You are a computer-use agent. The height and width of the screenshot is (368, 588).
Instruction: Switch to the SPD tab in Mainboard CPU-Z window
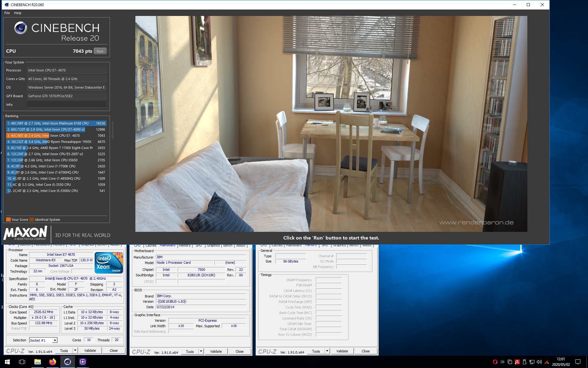click(x=198, y=245)
